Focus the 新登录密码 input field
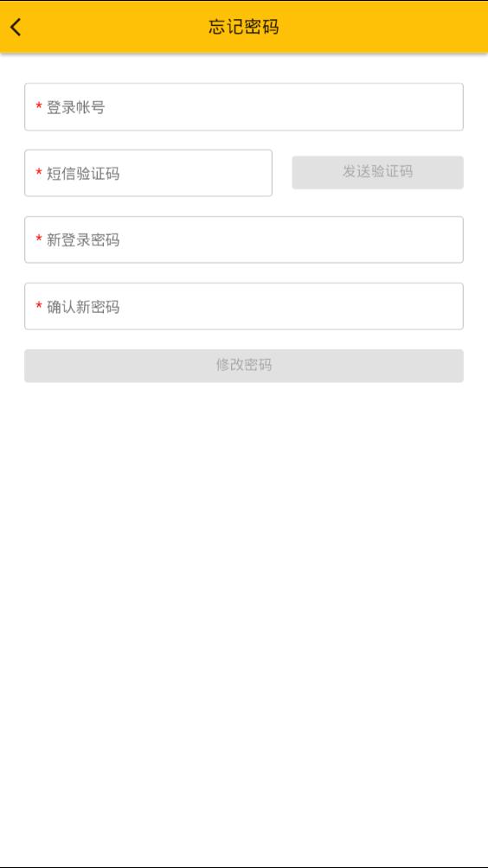The height and width of the screenshot is (868, 488). point(244,239)
